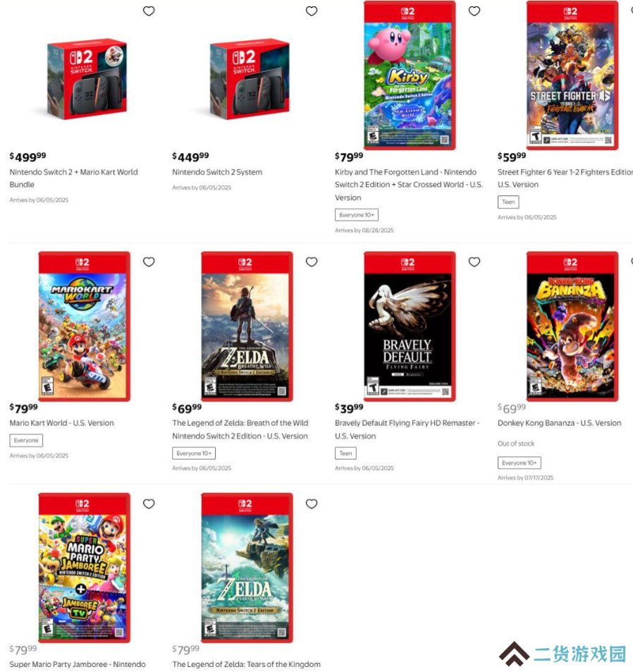This screenshot has height=672, width=633.
Task: Heart Zelda Tears of the Kingdom game
Action: pos(312,504)
